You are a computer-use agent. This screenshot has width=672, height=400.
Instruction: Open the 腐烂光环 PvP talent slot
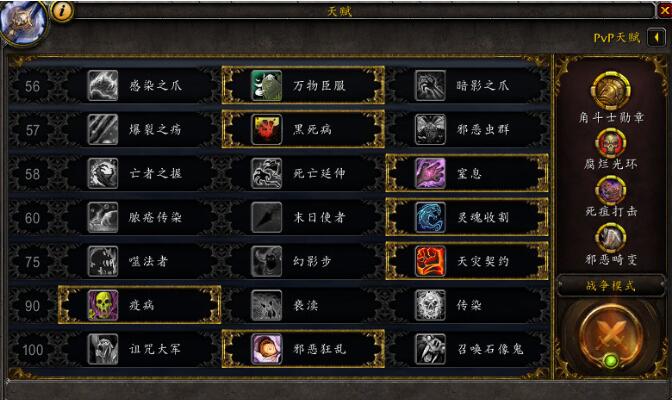click(x=611, y=143)
